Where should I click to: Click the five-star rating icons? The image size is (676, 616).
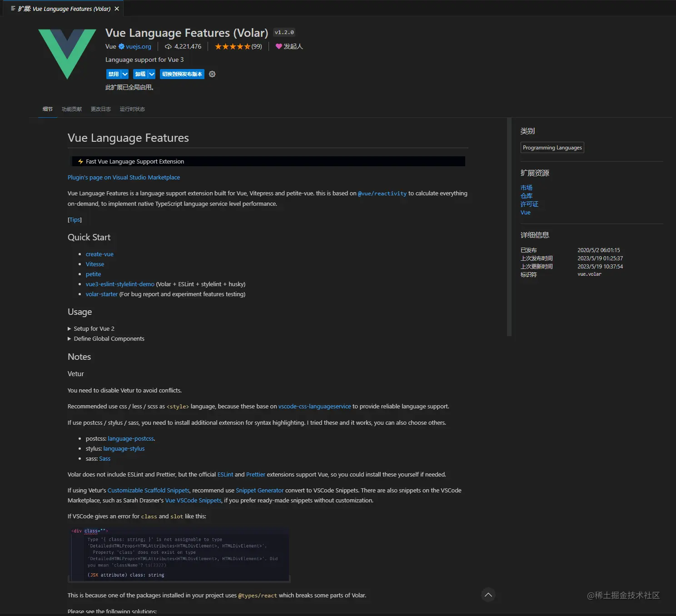(232, 46)
